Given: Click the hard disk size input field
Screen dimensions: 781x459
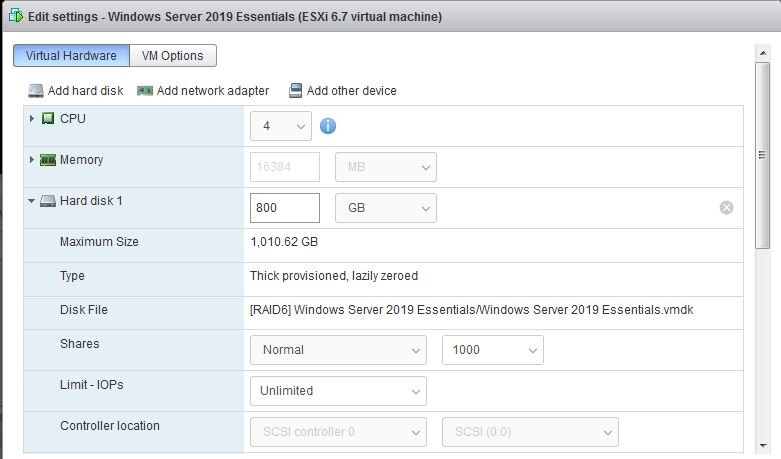Looking at the screenshot, I should coord(284,208).
